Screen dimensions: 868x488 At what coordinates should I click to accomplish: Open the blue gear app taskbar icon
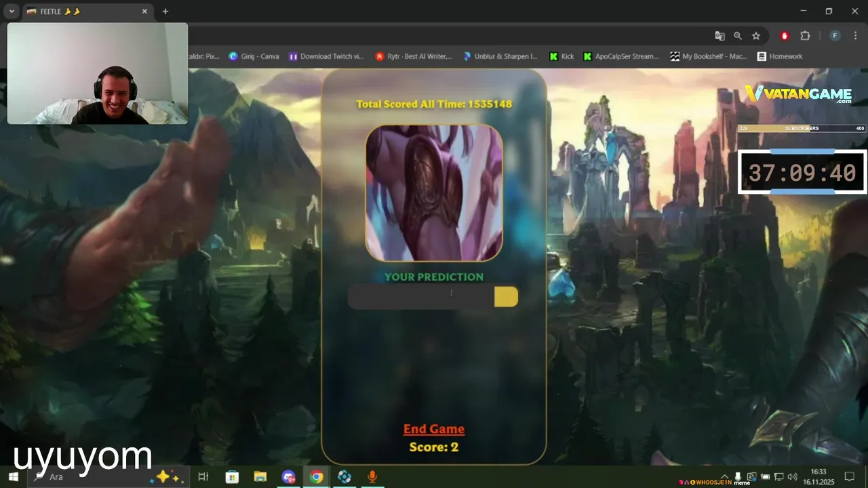(344, 477)
